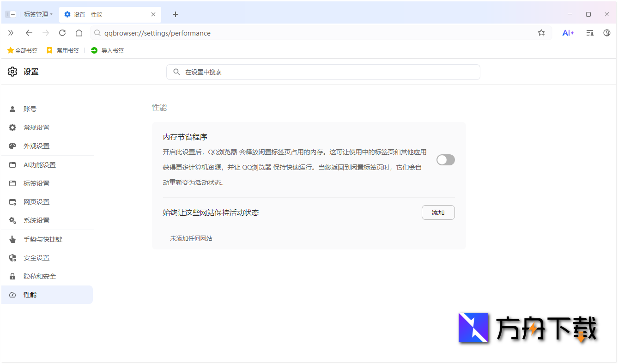Open the AI assistant in the toolbar
Viewport: 618px width, 364px height.
coord(568,33)
